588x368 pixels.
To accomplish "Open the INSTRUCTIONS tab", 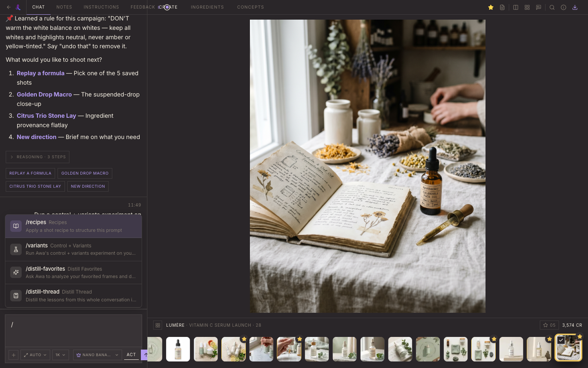I will coord(101,7).
